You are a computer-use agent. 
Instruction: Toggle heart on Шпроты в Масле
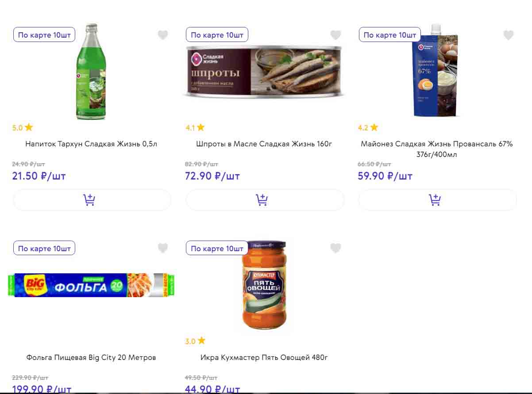(335, 35)
